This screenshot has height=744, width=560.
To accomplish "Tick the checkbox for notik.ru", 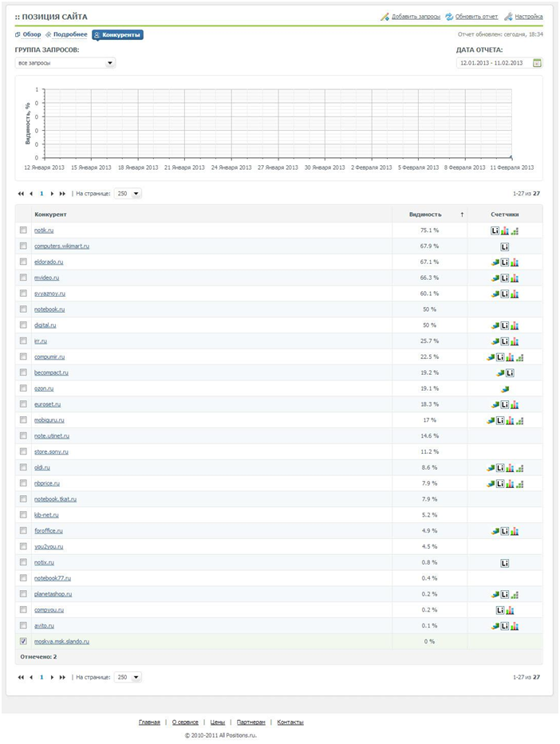I will [23, 230].
